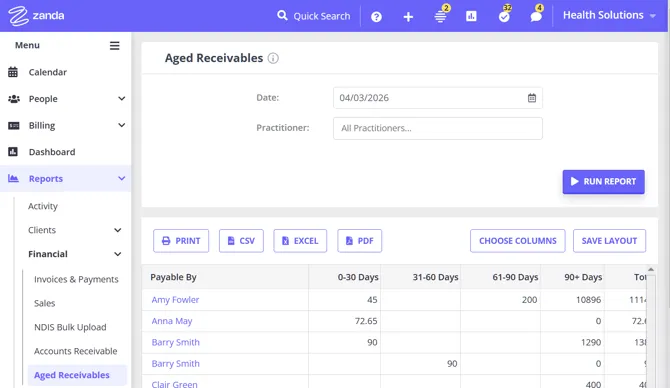Open the waiting list icon with badge 2
The height and width of the screenshot is (388, 670).
441,16
